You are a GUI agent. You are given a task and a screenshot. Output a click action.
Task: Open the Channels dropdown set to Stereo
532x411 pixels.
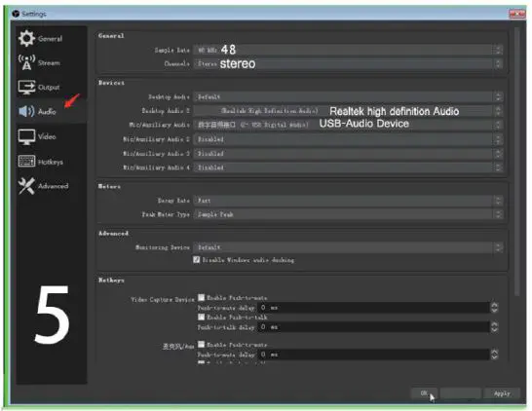coord(348,63)
